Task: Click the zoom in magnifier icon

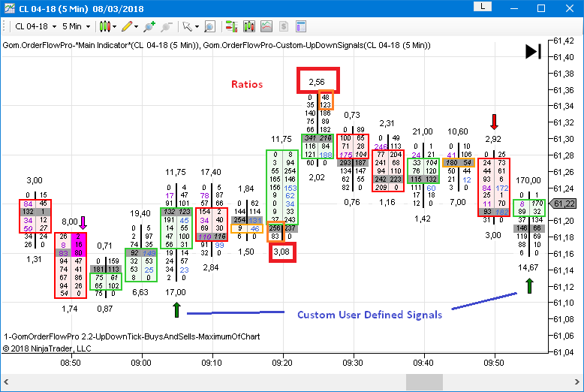Action: [149, 26]
